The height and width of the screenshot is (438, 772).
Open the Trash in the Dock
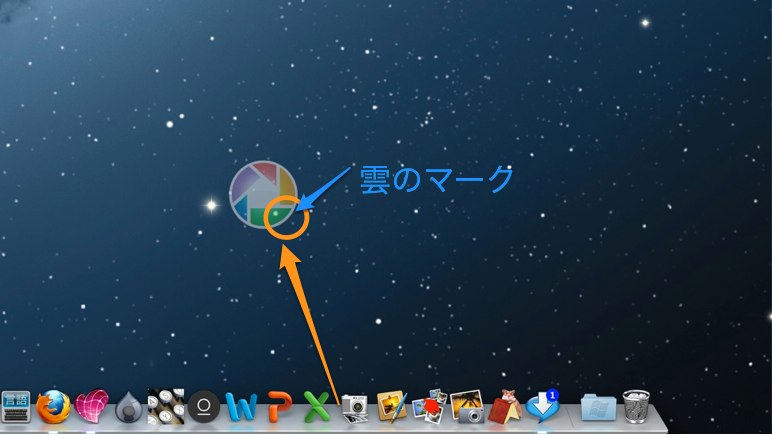pos(636,407)
